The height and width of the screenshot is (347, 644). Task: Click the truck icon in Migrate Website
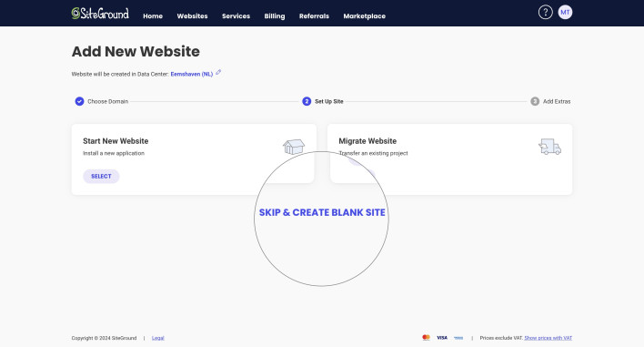tap(549, 147)
